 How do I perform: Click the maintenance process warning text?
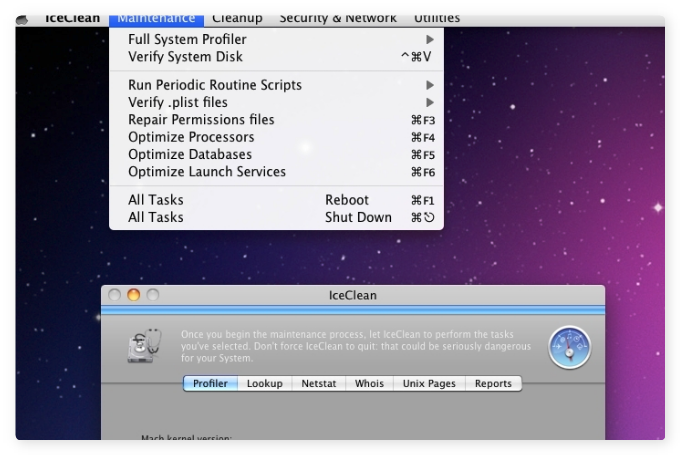[x=356, y=346]
